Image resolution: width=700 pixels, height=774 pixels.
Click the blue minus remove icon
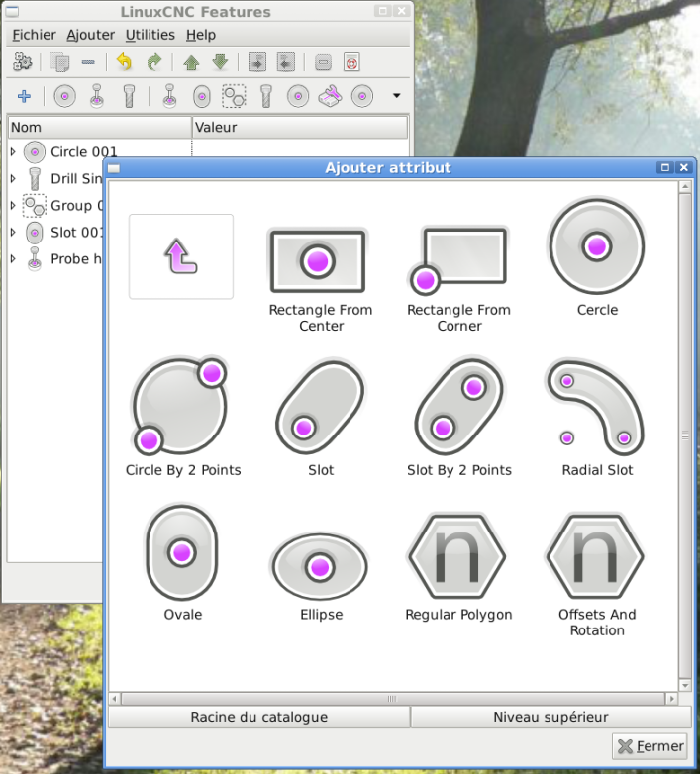(88, 62)
